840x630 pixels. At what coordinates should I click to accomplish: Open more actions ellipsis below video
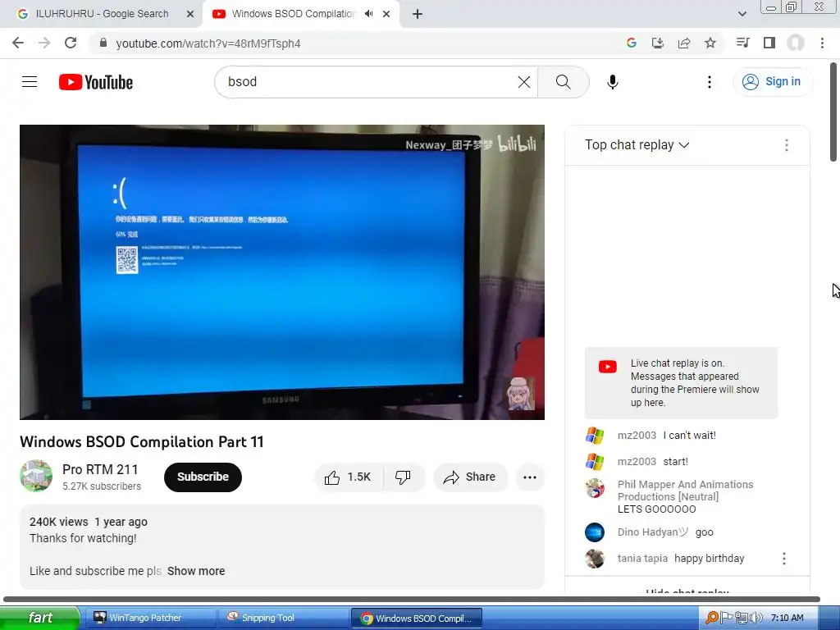pyautogui.click(x=530, y=477)
